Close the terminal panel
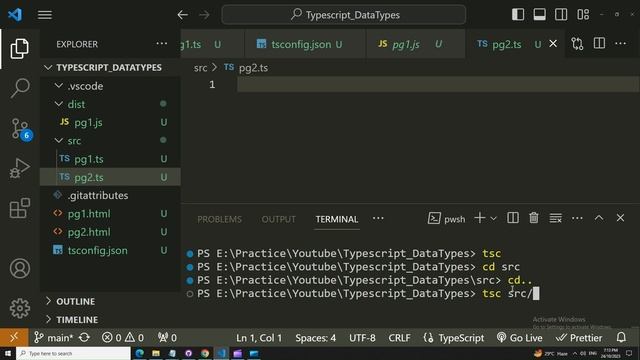 coord(620,218)
